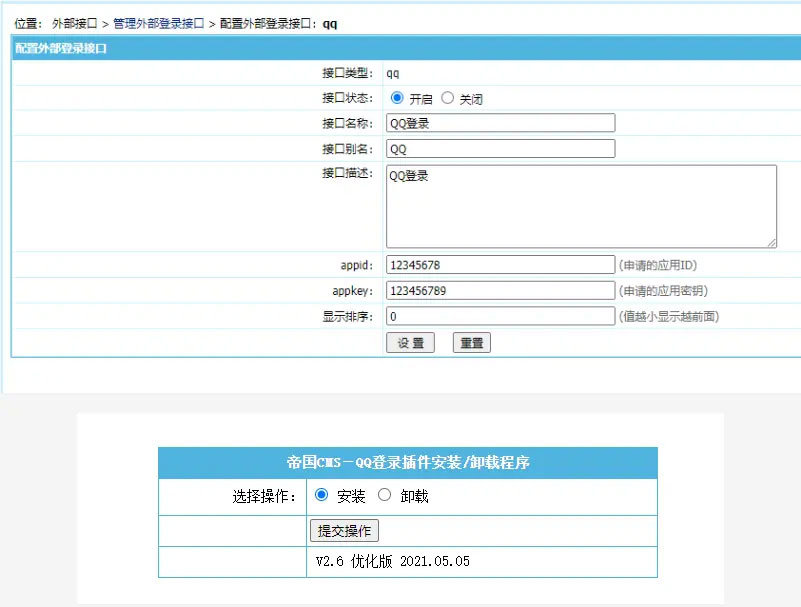Click the 接口名称 field containing QQ登录
Image resolution: width=801 pixels, height=607 pixels.
500,123
